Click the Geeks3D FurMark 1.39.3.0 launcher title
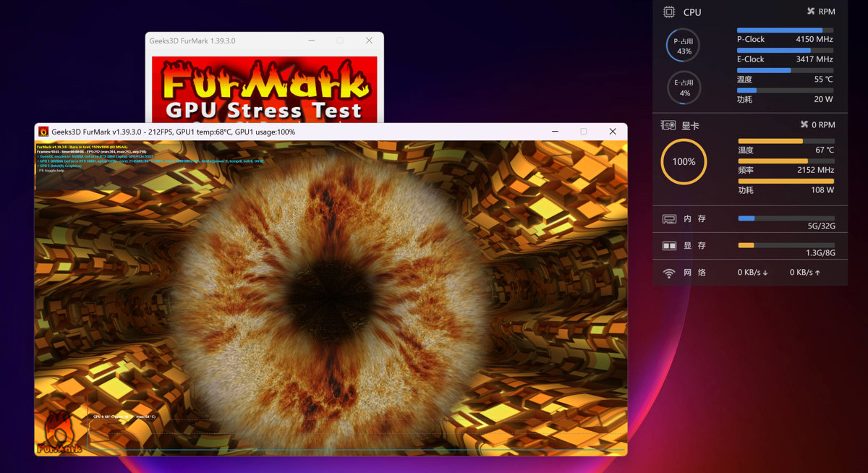The width and height of the screenshot is (868, 473). (192, 41)
